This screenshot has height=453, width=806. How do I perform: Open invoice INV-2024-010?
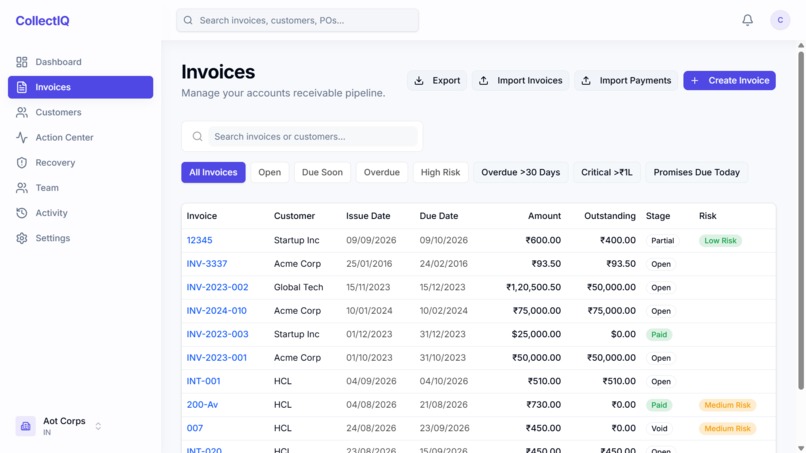216,311
